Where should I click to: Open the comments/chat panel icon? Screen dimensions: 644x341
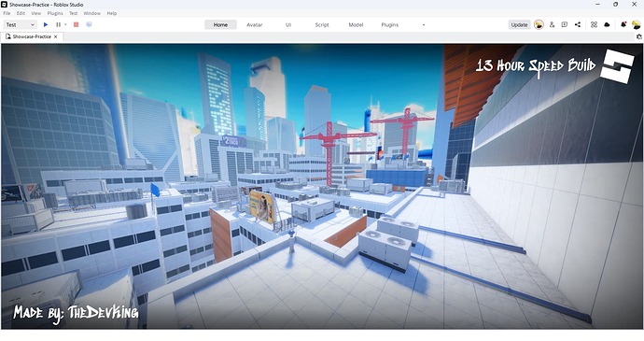click(565, 24)
